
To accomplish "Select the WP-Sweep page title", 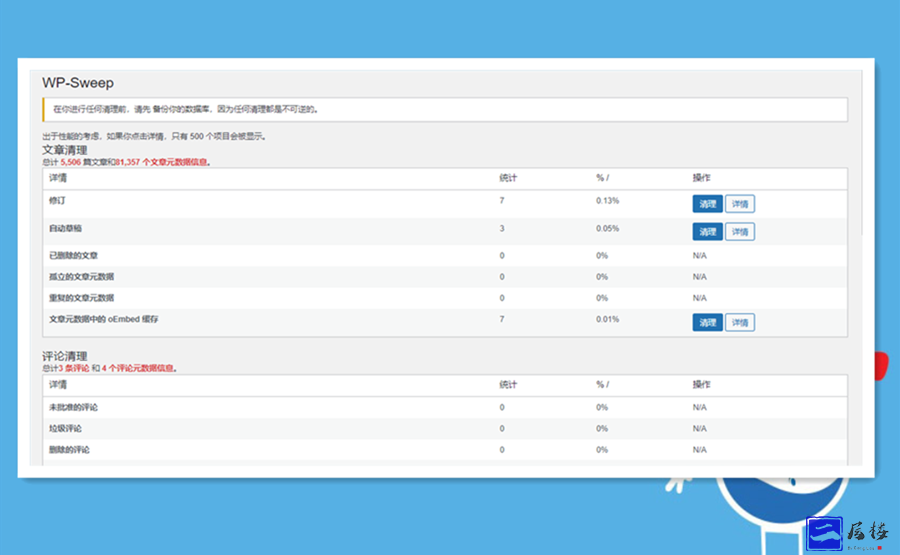I will (x=78, y=83).
